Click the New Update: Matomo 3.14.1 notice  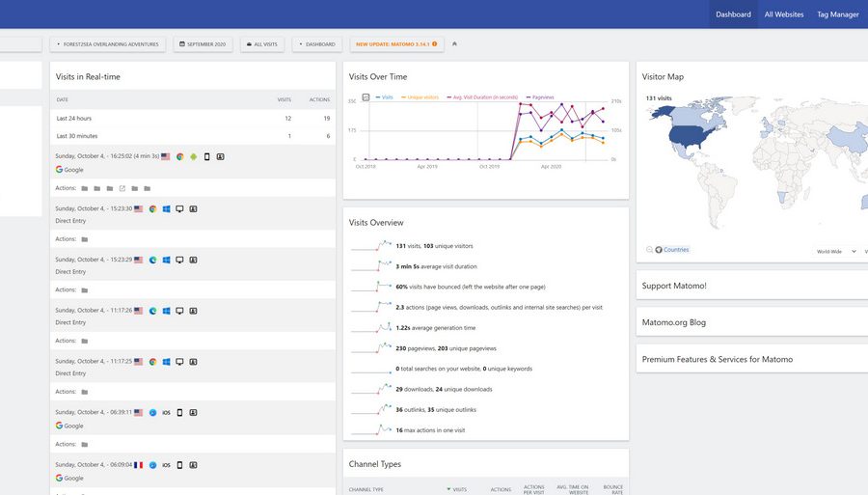[x=395, y=44]
